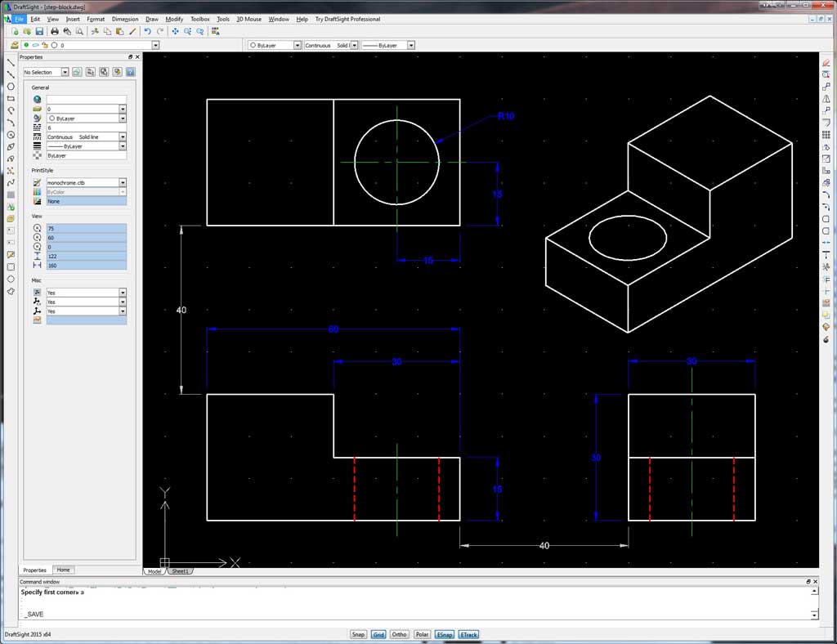837x644 pixels.
Task: Open the 3D Mouse menu
Action: pyautogui.click(x=248, y=20)
